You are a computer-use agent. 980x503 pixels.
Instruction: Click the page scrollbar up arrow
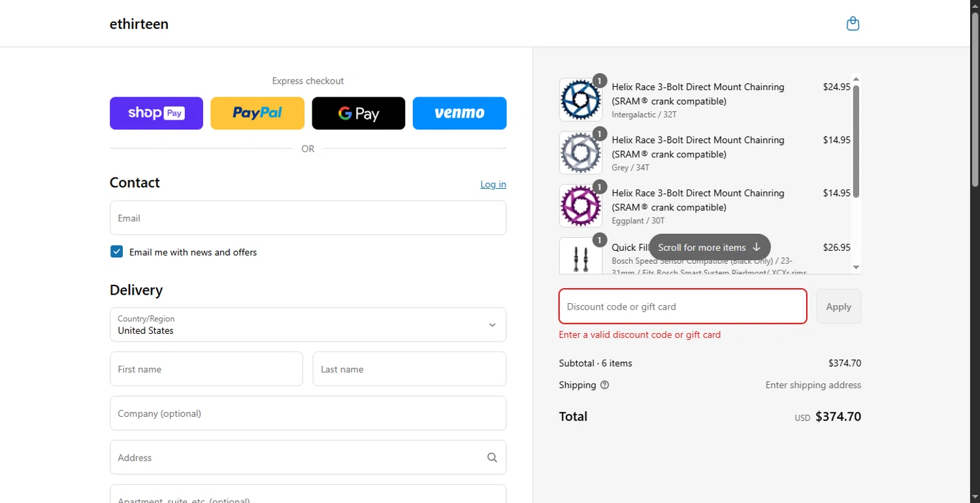[975, 5]
